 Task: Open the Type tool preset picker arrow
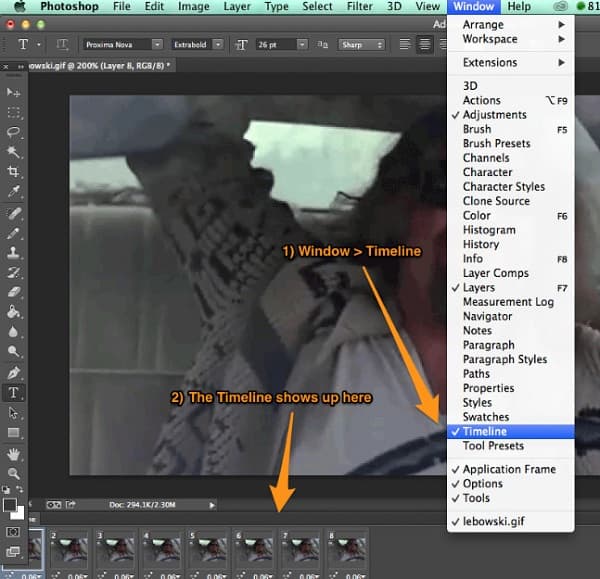click(39, 45)
